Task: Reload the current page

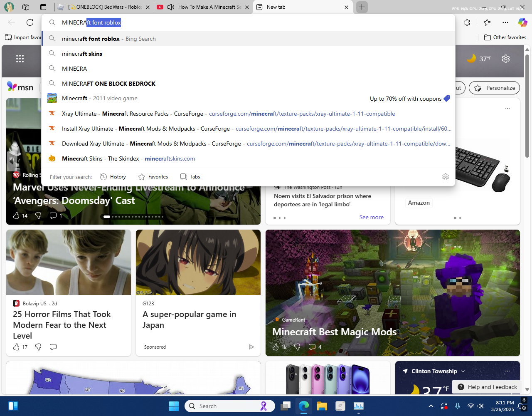Action: pyautogui.click(x=30, y=22)
